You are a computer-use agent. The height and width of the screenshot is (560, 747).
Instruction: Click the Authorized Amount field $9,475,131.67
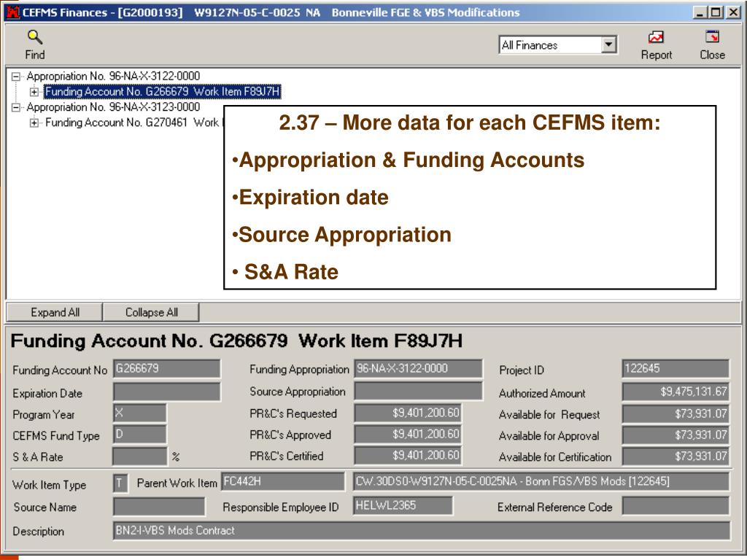(676, 392)
